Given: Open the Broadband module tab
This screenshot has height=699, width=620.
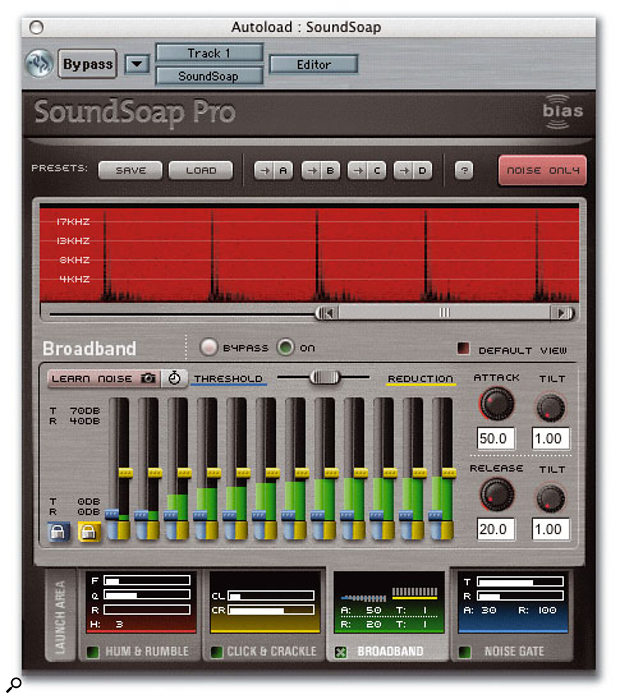Looking at the screenshot, I should point(389,615).
